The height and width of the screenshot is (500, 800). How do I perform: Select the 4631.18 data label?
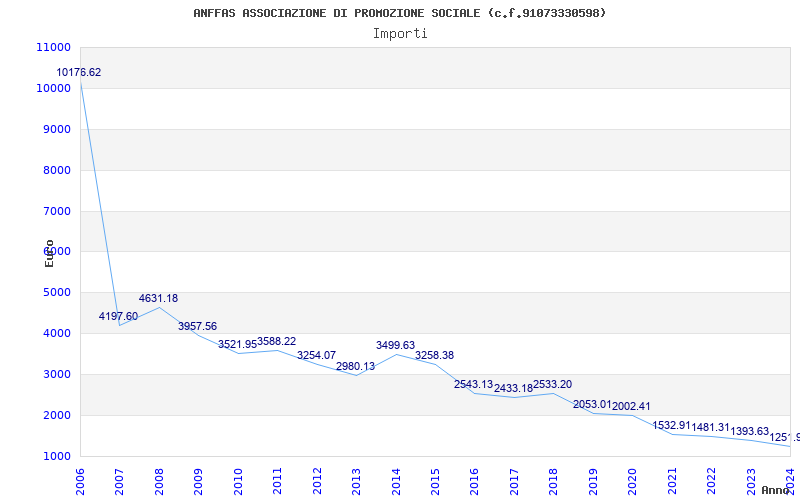pyautogui.click(x=158, y=298)
